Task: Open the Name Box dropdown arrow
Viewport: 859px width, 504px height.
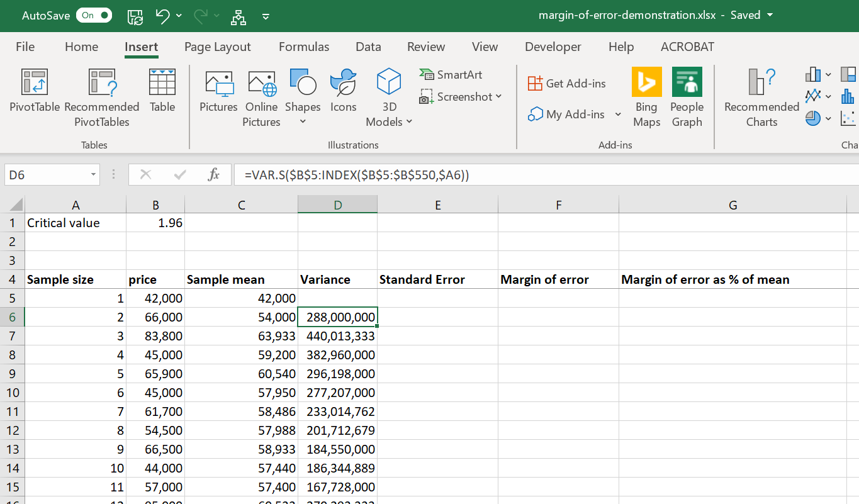Action: [x=93, y=175]
